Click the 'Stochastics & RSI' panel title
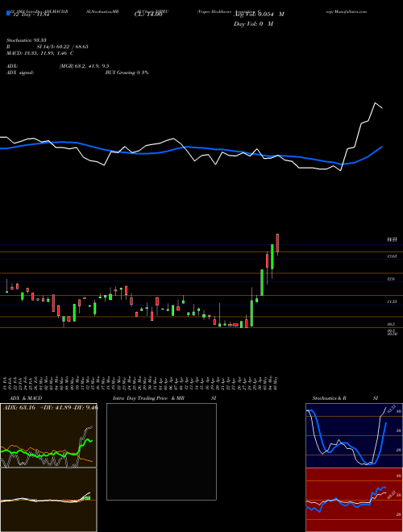 point(345,398)
